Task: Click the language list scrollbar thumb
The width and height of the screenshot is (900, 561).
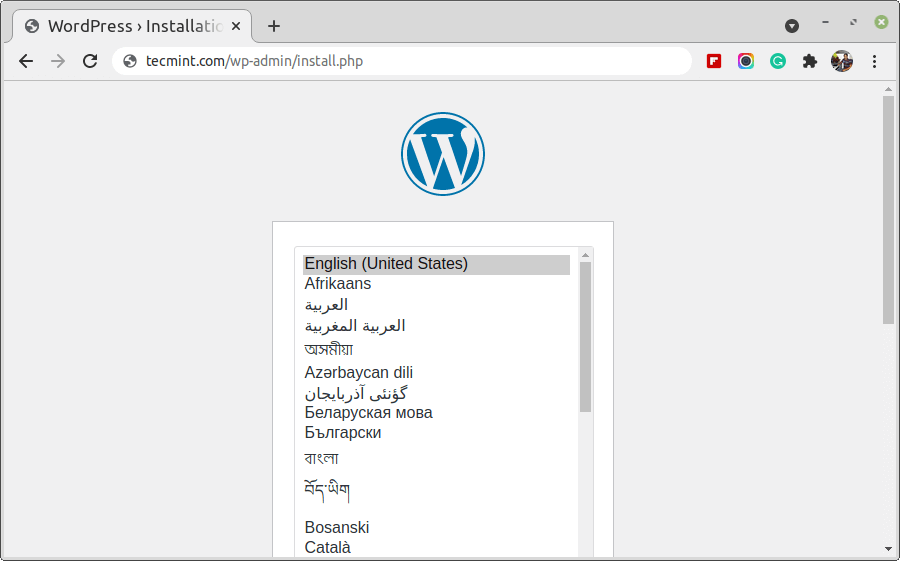Action: [x=585, y=336]
